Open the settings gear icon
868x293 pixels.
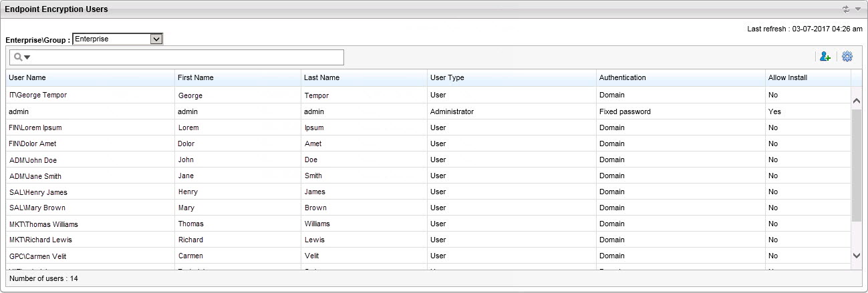pyautogui.click(x=847, y=57)
